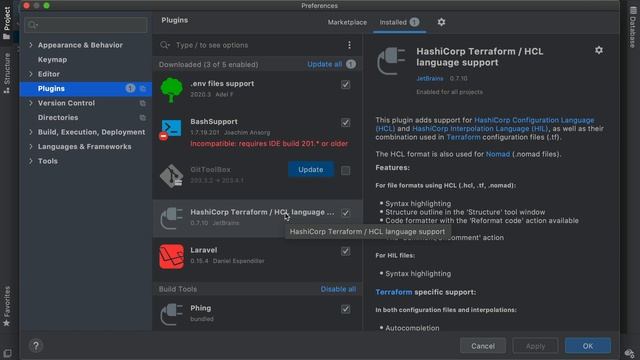Toggle the BashSupport plugin checkbox
Image resolution: width=640 pixels, height=360 pixels.
pos(345,122)
